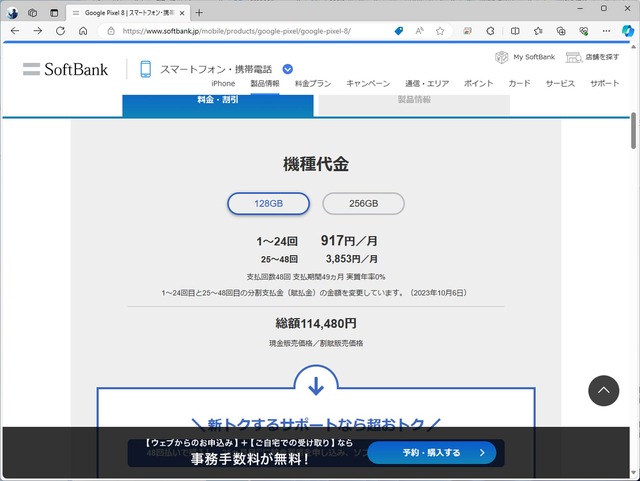Image resolution: width=640 pixels, height=481 pixels.
Task: Open the iPhone menu item
Action: (x=223, y=83)
